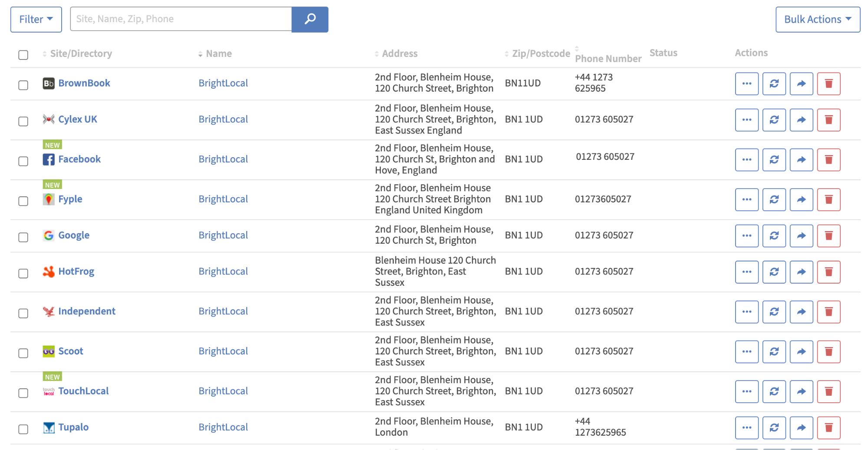
Task: Share the TouchLocal listing
Action: click(801, 391)
